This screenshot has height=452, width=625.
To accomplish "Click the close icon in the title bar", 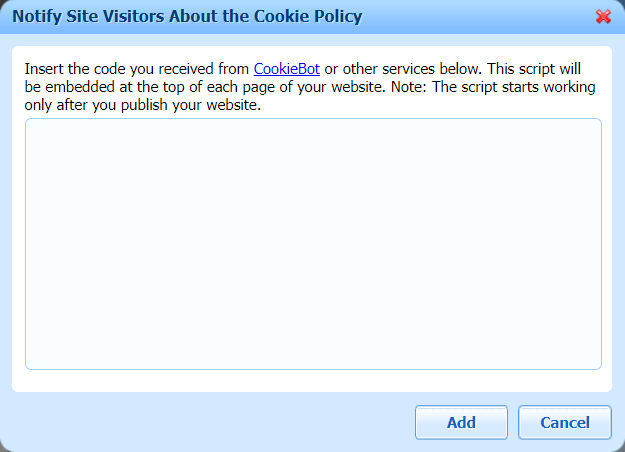I will point(603,17).
